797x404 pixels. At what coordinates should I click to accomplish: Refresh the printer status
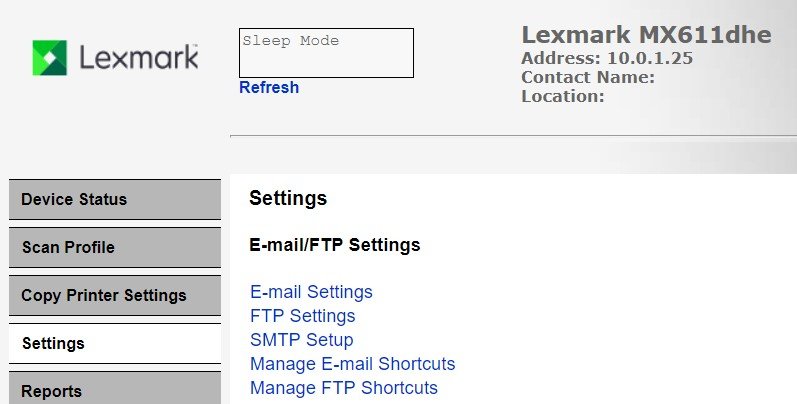269,88
